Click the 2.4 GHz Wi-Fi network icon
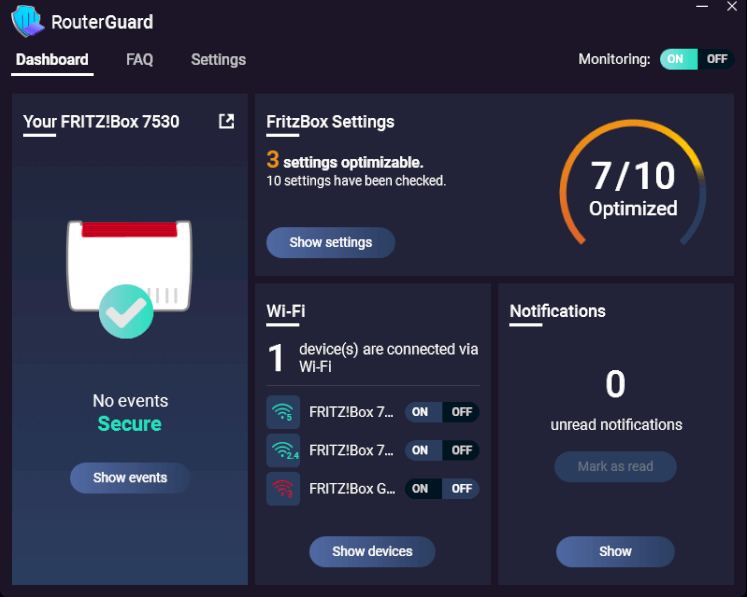Viewport: 747px width, 597px height. 283,450
